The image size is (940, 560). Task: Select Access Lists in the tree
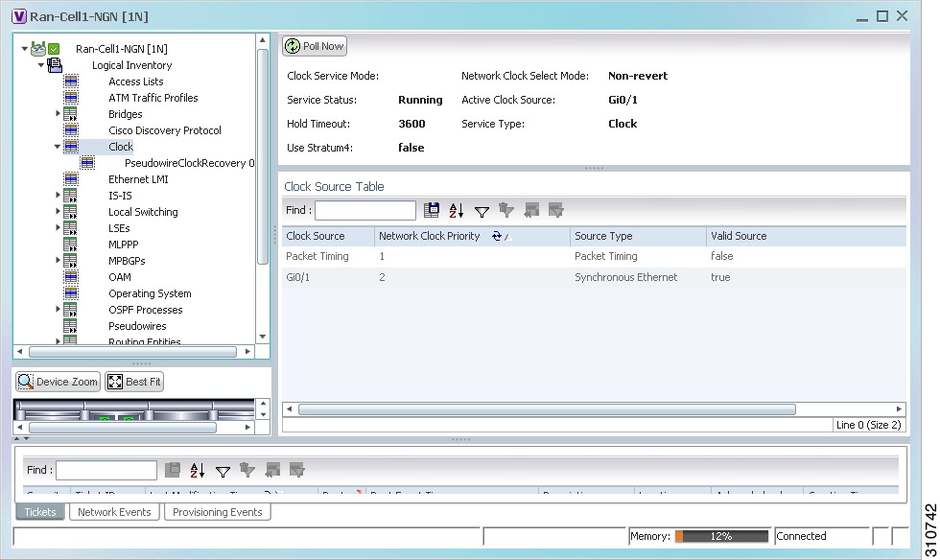[136, 82]
